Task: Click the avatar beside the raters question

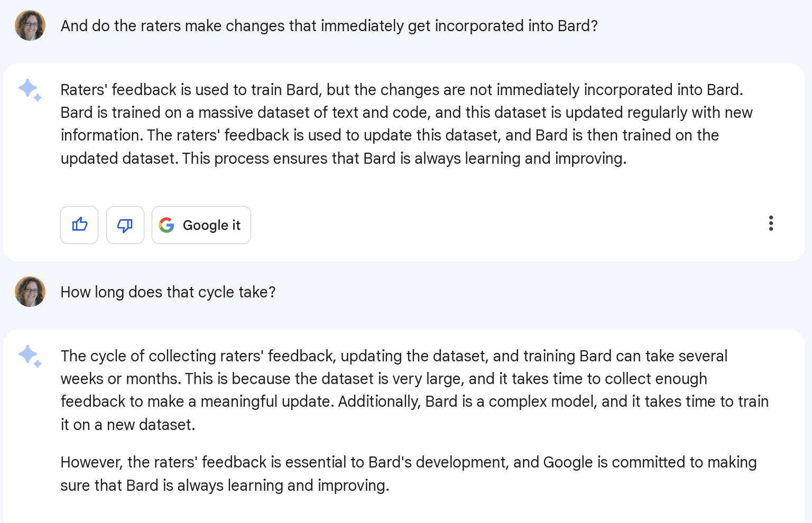Action: [x=30, y=25]
